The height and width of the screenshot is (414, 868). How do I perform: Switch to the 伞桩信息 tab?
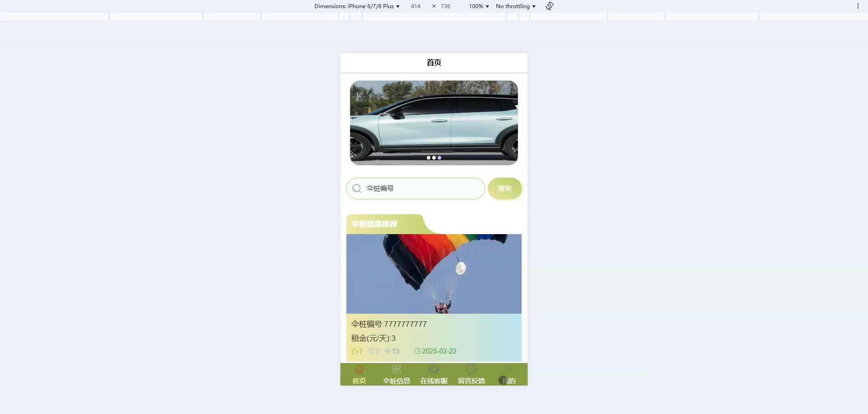click(396, 381)
